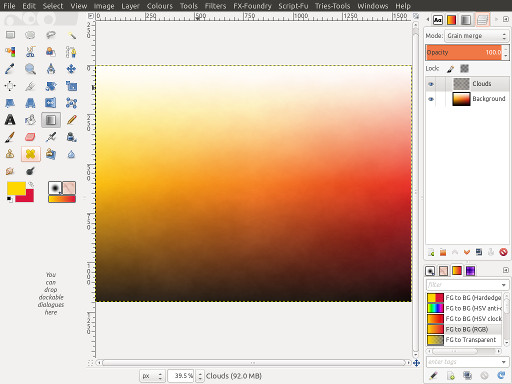Open the layer Mode dropdown showing Grain merge
Viewport: 512px width, 384px height.
point(477,36)
